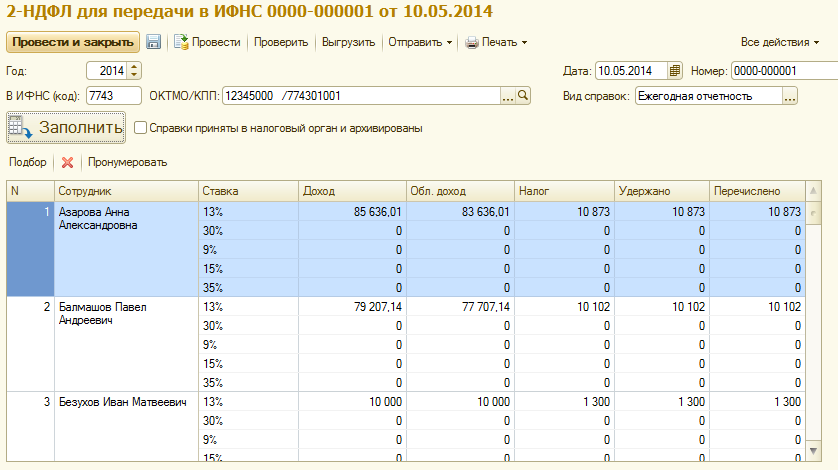This screenshot has width=838, height=470.
Task: Click the Заполнить fill button
Action: 66,128
